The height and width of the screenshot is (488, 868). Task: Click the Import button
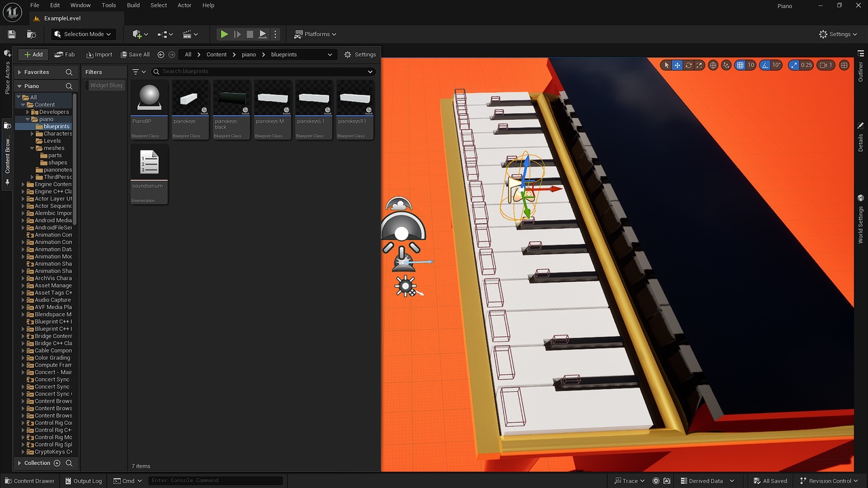click(x=98, y=54)
